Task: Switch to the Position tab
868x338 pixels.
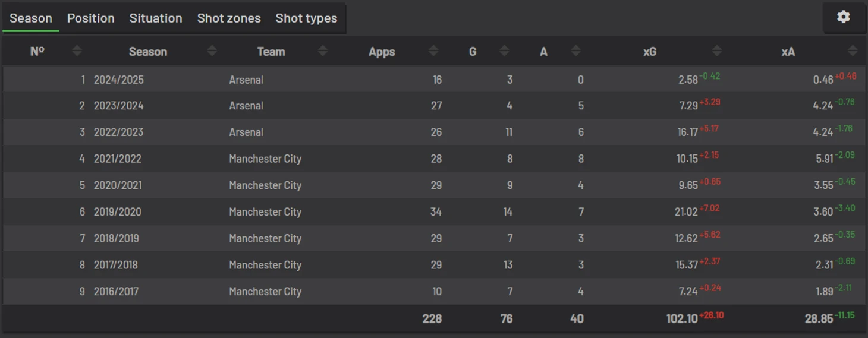Action: click(x=90, y=18)
